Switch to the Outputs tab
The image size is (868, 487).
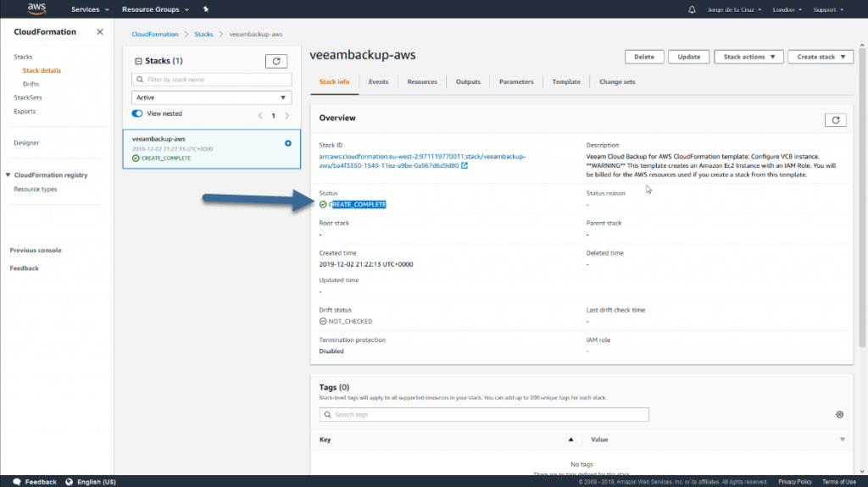point(468,81)
